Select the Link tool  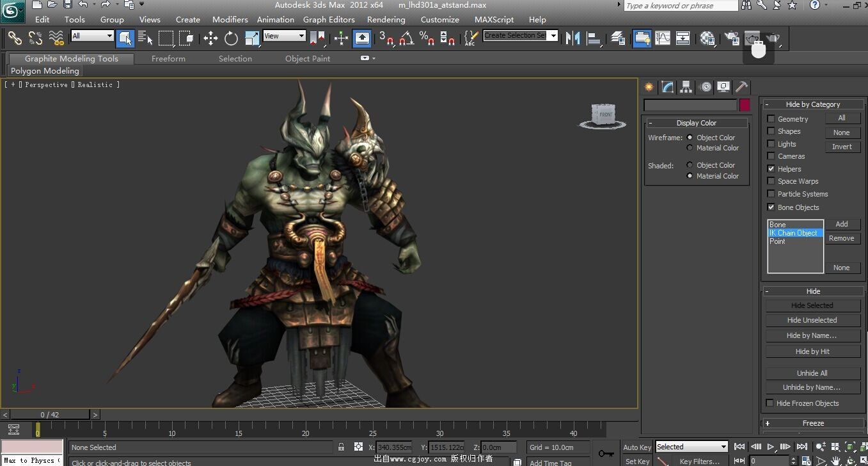(x=15, y=38)
